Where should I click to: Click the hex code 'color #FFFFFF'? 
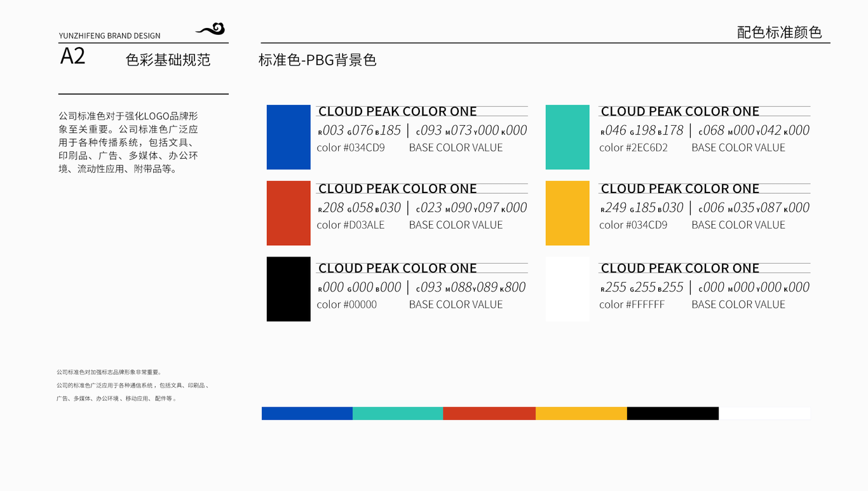(632, 305)
